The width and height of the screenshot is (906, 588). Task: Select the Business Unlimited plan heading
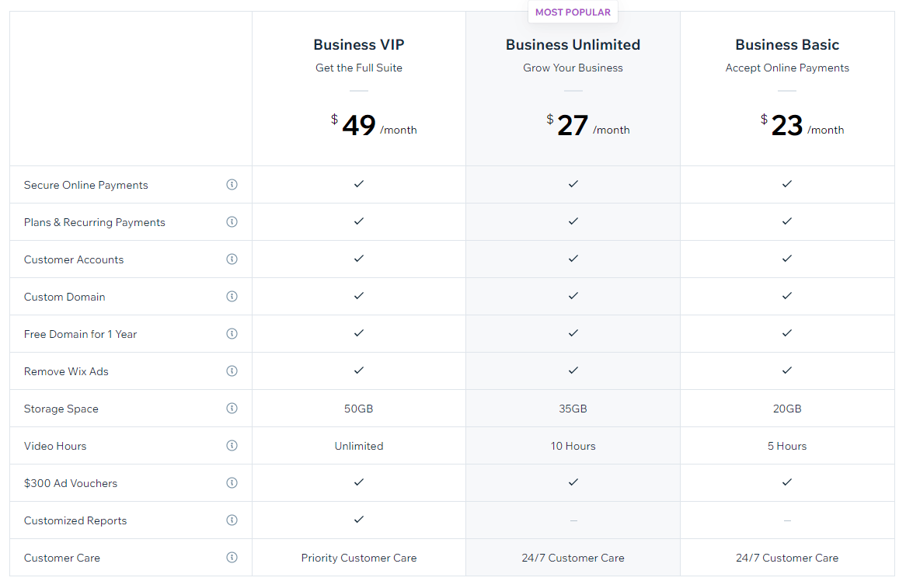[x=573, y=45]
